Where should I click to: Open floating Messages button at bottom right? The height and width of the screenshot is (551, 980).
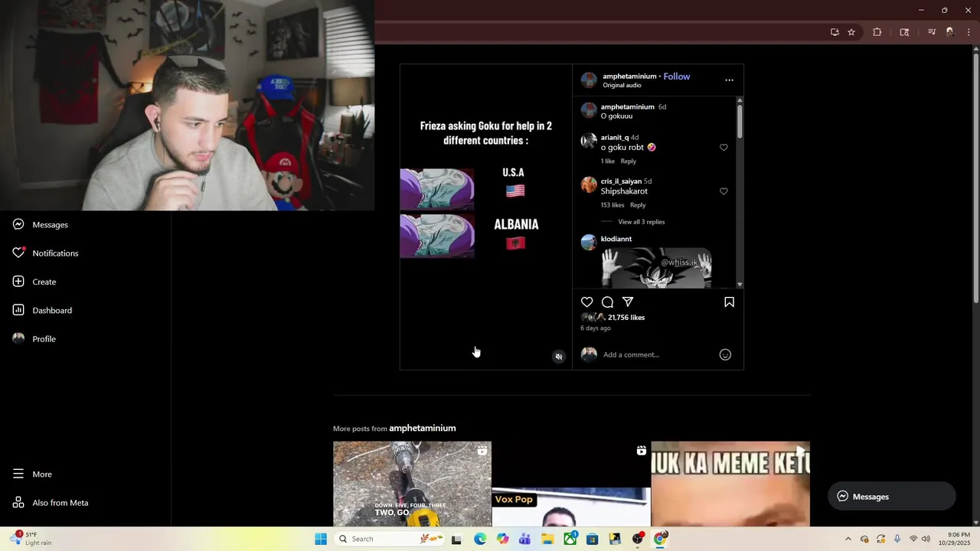tap(892, 497)
